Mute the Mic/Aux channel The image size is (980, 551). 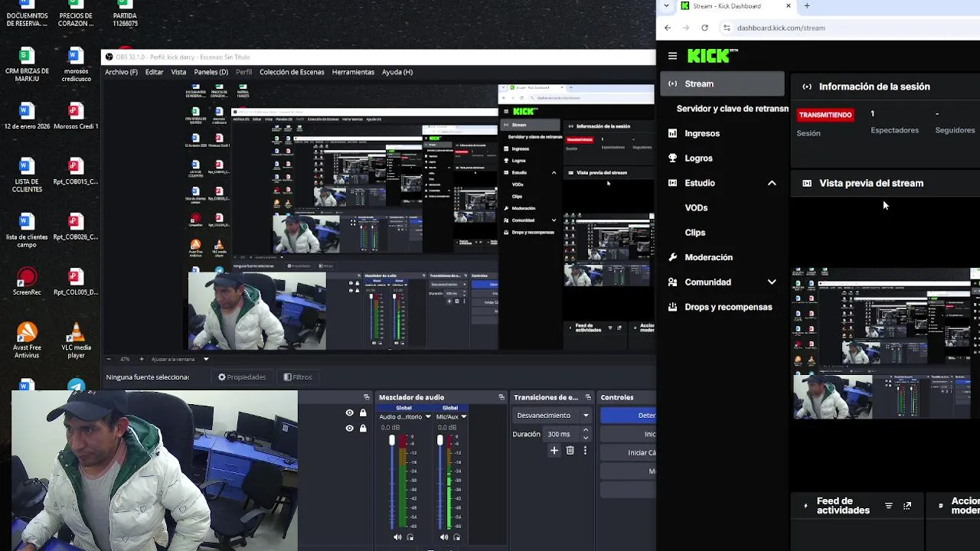[x=444, y=537]
